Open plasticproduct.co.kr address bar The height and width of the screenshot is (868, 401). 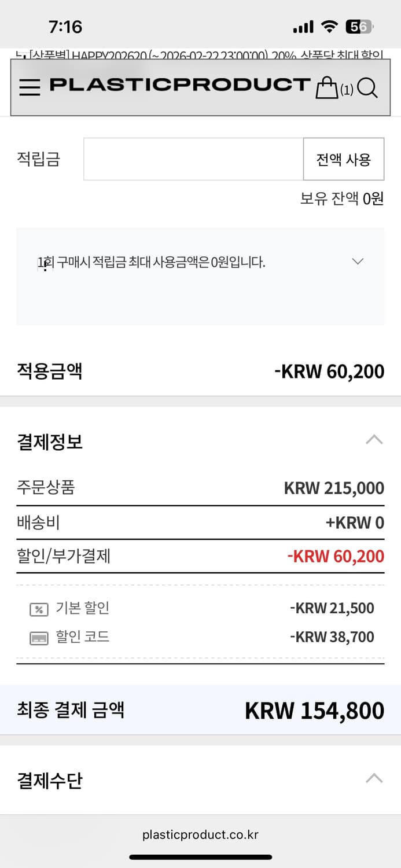(200, 834)
